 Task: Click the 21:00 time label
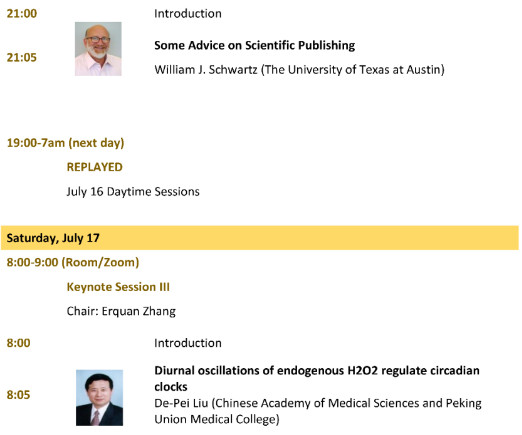point(22,13)
